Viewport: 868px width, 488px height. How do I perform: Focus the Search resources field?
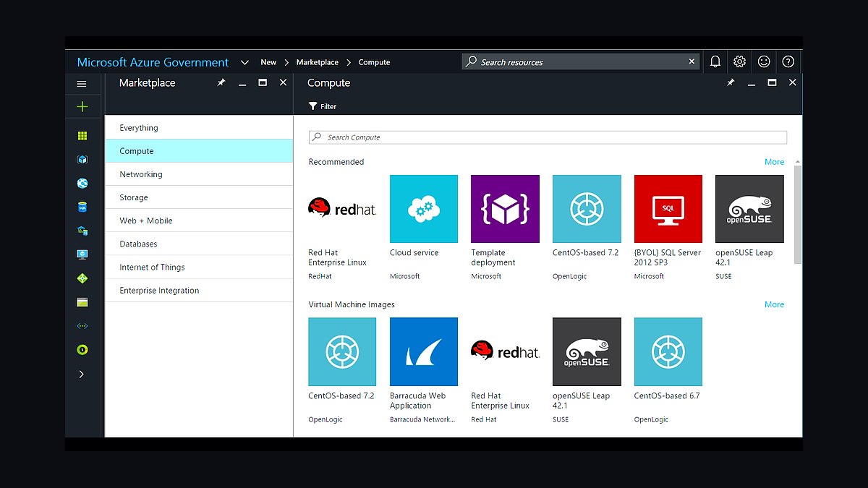click(581, 62)
